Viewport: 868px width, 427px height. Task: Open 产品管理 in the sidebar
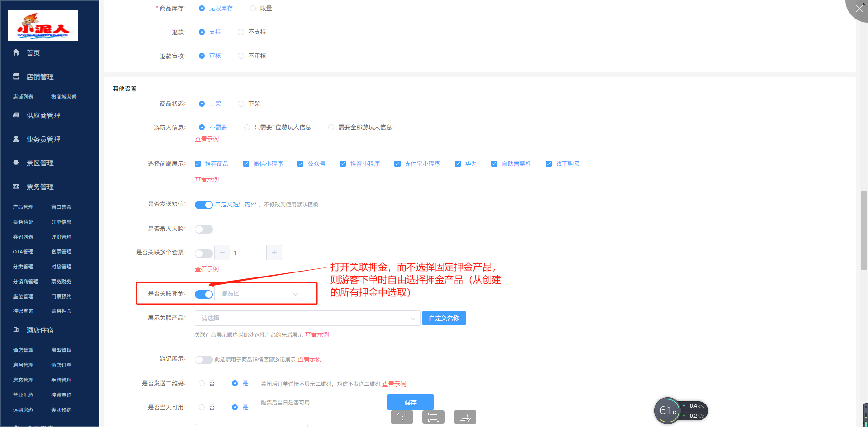coord(23,207)
